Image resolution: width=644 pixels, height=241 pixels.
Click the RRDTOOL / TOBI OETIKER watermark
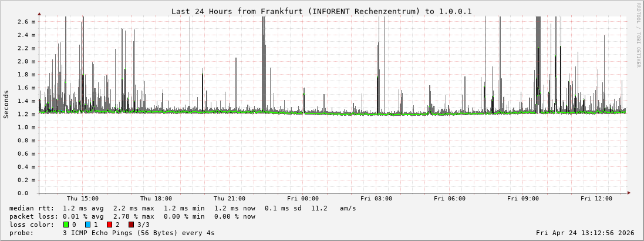[638, 35]
